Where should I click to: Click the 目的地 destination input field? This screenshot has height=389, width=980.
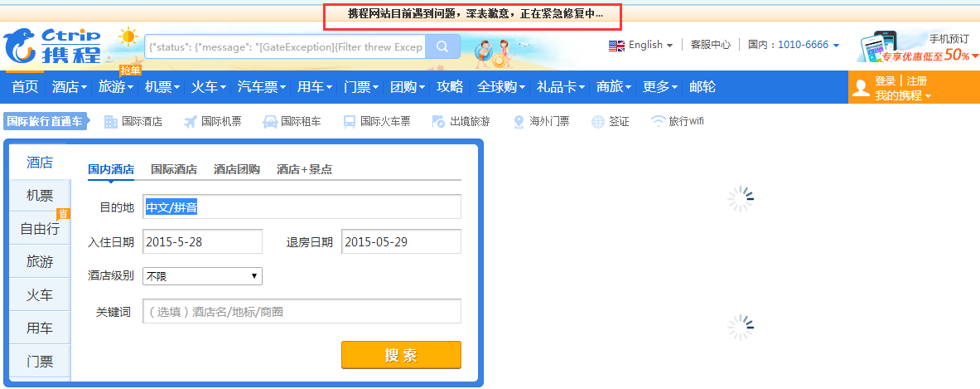click(302, 207)
